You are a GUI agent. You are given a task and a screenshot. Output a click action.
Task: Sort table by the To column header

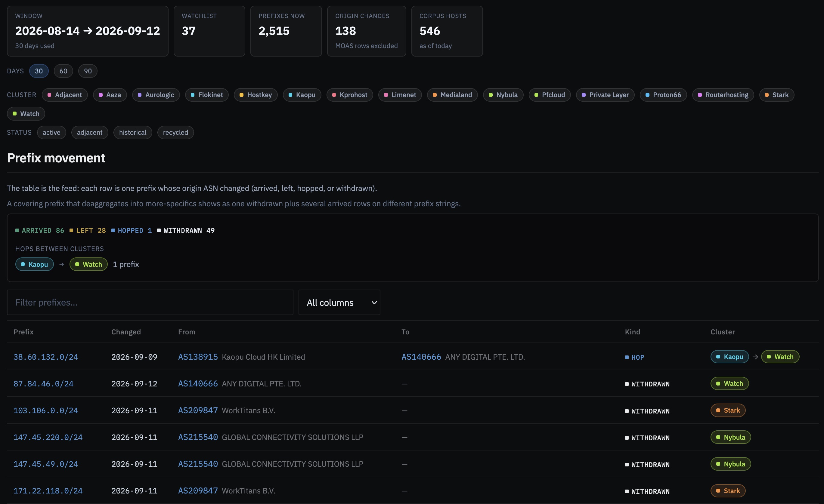405,332
